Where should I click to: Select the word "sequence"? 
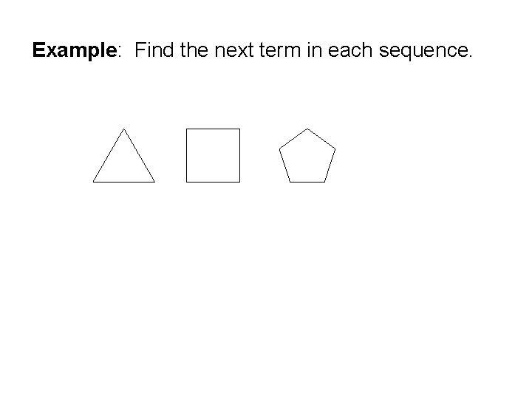pos(424,52)
